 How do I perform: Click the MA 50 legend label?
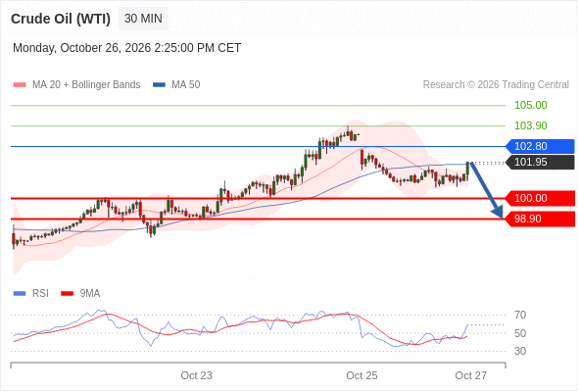click(x=186, y=85)
